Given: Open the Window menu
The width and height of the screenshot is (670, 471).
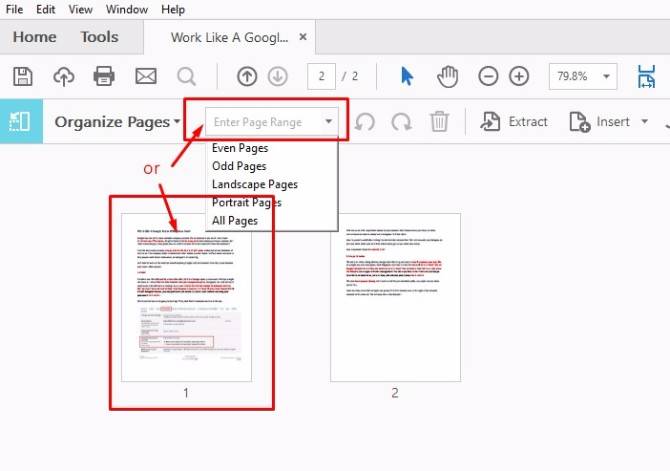Looking at the screenshot, I should click(x=127, y=9).
